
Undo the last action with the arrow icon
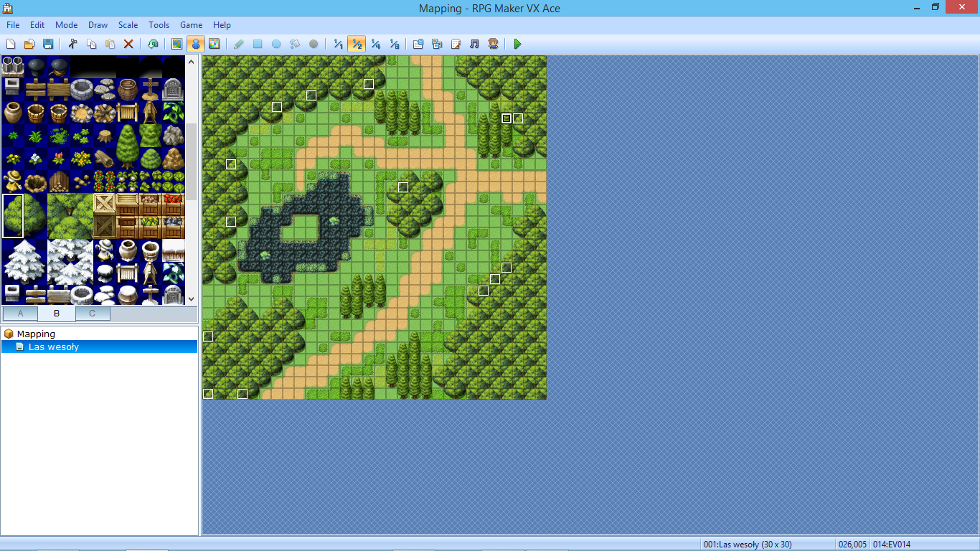(x=153, y=44)
